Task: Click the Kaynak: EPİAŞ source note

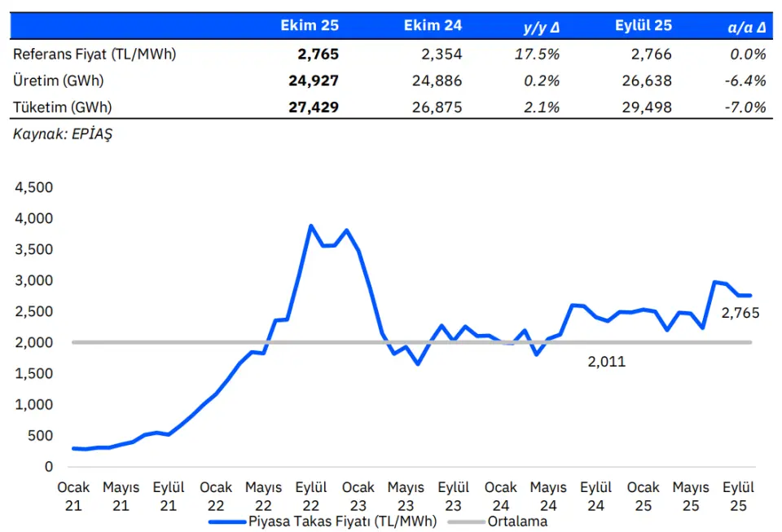Action: [63, 134]
